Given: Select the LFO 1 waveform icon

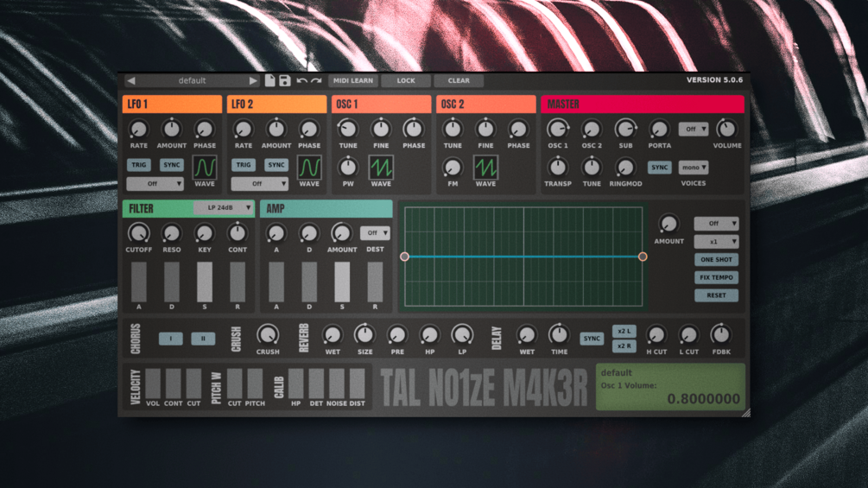Looking at the screenshot, I should click(205, 167).
